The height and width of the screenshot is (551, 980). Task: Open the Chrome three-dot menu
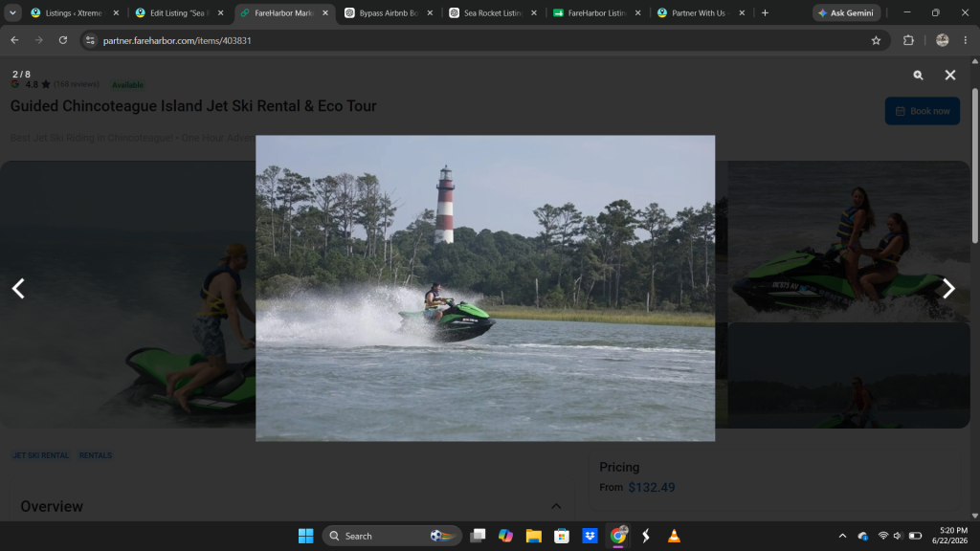[x=965, y=40]
